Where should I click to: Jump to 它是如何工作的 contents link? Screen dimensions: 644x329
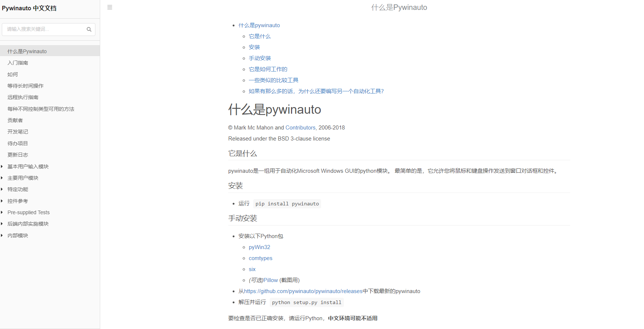268,69
